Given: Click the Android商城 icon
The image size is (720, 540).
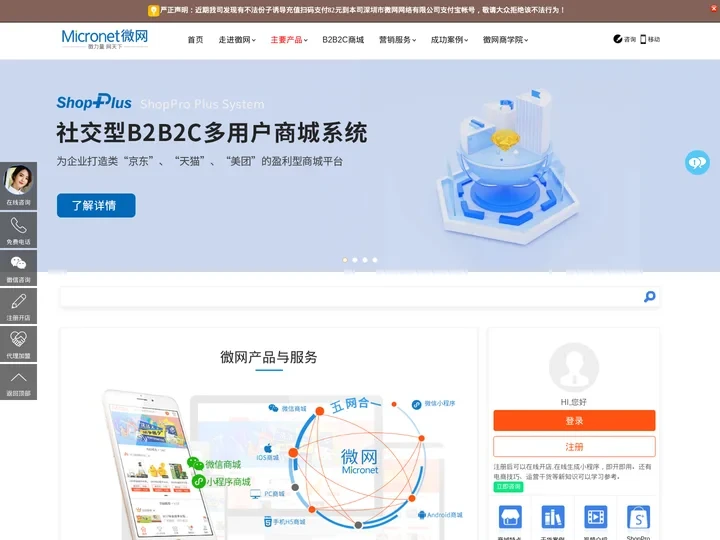Looking at the screenshot, I should tap(422, 515).
